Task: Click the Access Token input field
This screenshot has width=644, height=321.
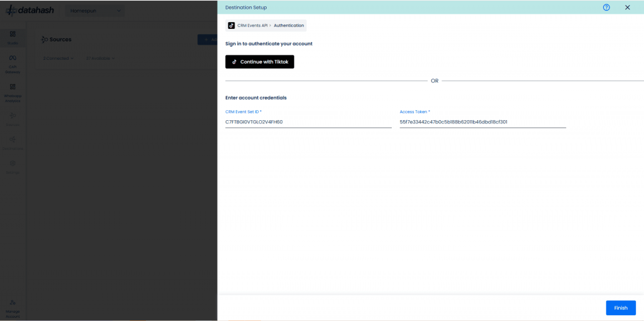Action: pyautogui.click(x=482, y=121)
